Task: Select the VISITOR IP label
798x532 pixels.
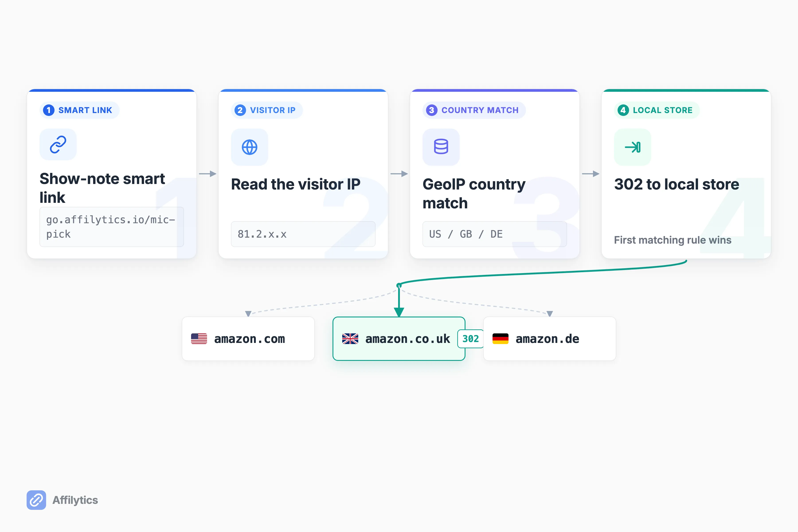Action: click(x=273, y=110)
